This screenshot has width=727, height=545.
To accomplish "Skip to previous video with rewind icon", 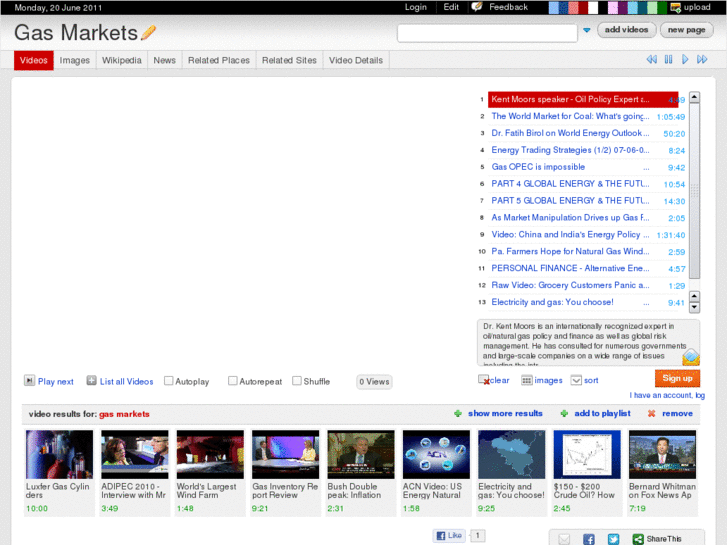I will [x=651, y=59].
